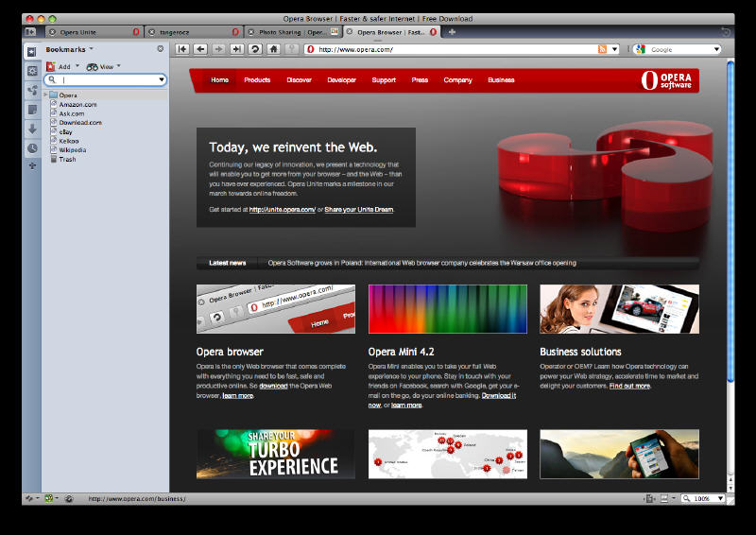This screenshot has width=756, height=535.
Task: Click the Rewind navigation button
Action: point(182,49)
